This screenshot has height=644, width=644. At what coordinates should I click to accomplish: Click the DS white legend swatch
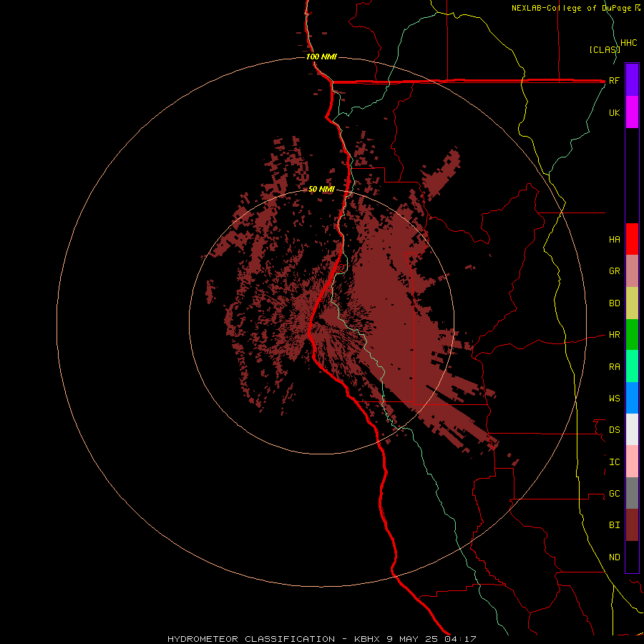(x=632, y=429)
